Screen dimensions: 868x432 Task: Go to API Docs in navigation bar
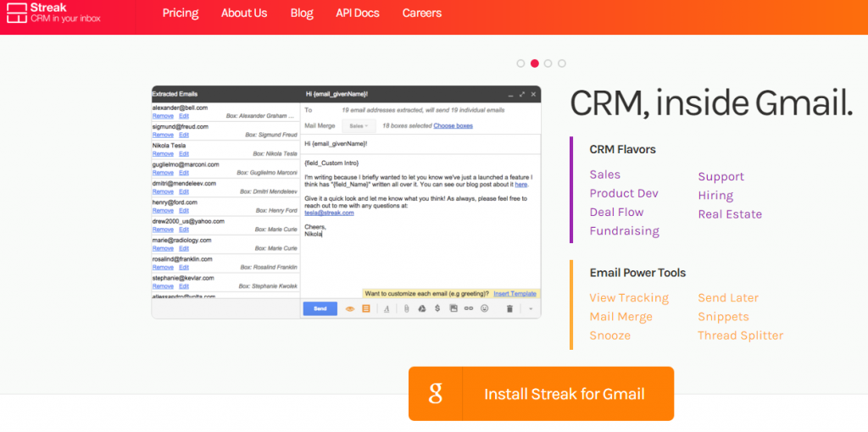(x=357, y=13)
